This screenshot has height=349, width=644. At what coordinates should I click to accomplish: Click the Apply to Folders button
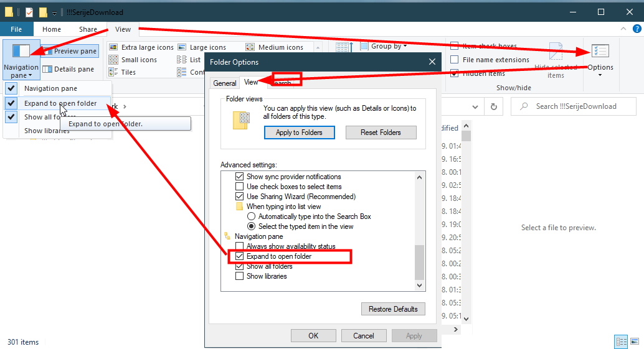pyautogui.click(x=299, y=133)
